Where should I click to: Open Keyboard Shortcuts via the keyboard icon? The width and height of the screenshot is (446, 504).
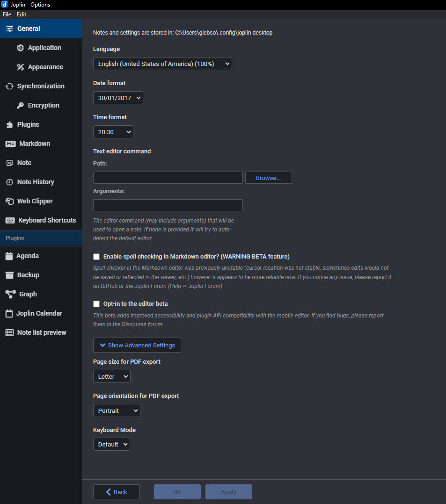[10, 221]
